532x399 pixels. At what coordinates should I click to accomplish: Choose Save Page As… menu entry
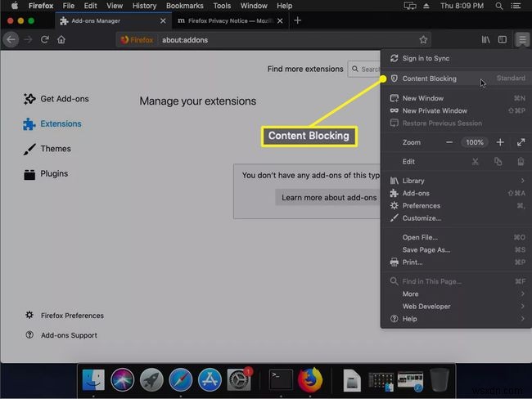pos(456,250)
